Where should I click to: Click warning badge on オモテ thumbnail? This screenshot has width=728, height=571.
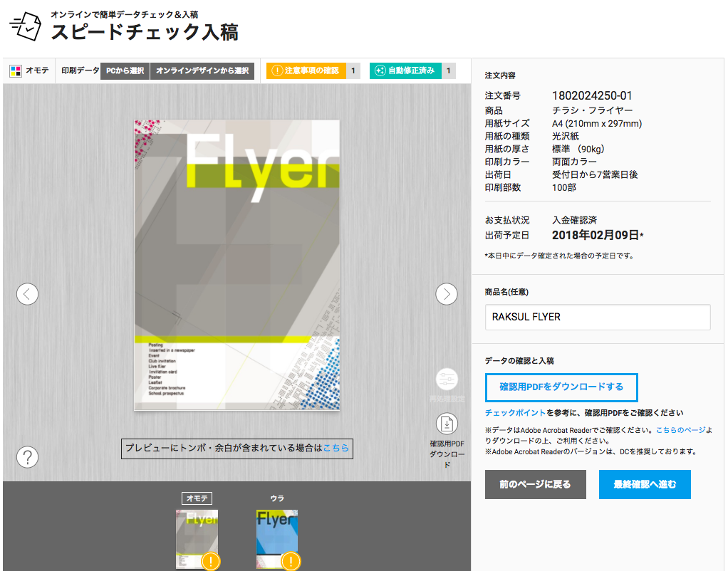click(211, 561)
